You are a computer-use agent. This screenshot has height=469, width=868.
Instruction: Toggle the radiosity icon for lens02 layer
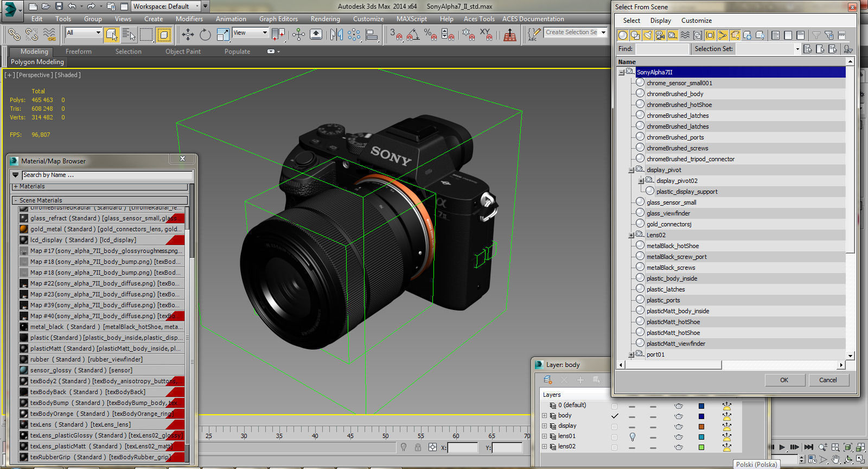coord(726,447)
